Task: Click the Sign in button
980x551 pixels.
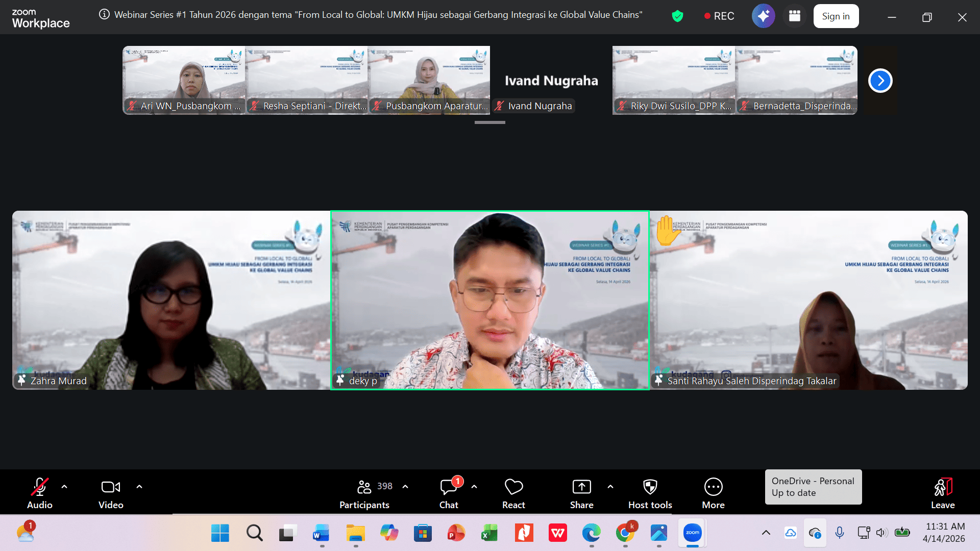Action: [836, 16]
